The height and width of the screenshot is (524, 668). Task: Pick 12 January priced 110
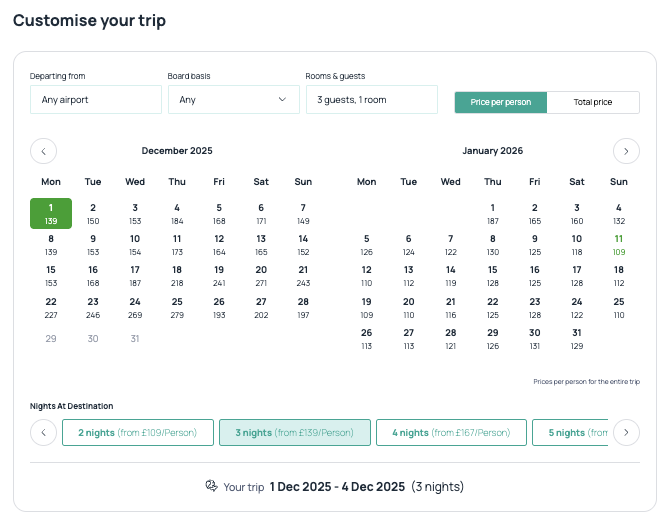(x=366, y=276)
